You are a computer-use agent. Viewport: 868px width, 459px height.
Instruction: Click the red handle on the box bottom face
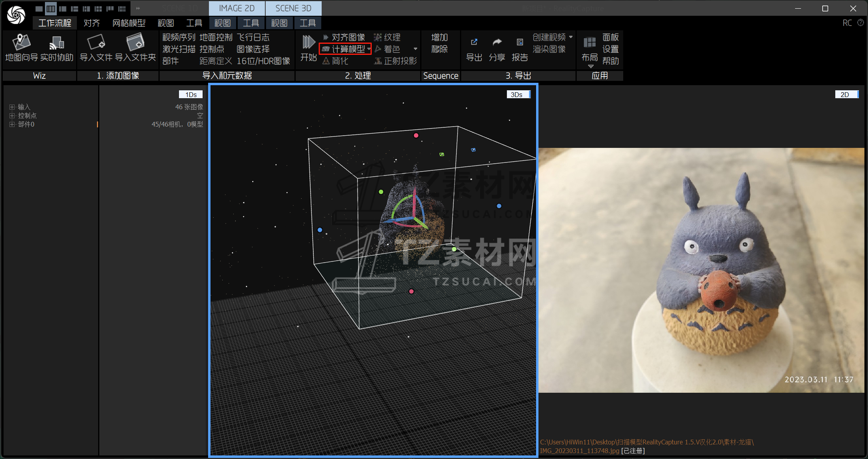coord(411,291)
